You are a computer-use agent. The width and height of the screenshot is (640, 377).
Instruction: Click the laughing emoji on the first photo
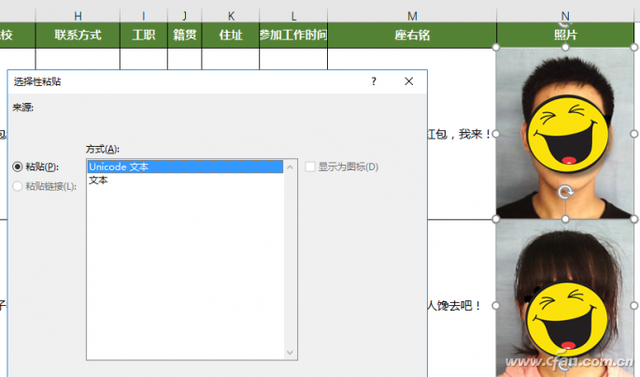coord(568,134)
